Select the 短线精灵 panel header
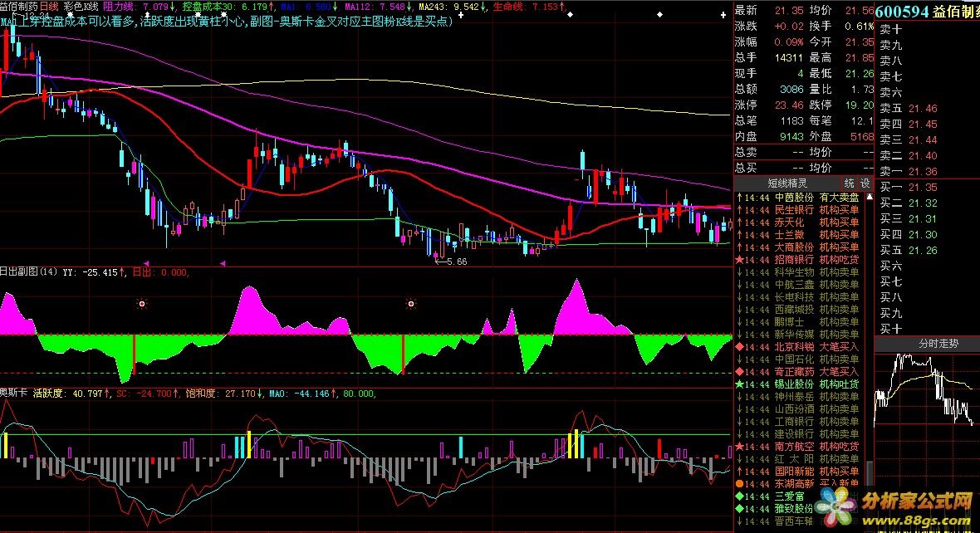Image resolution: width=980 pixels, height=533 pixels. (x=787, y=183)
